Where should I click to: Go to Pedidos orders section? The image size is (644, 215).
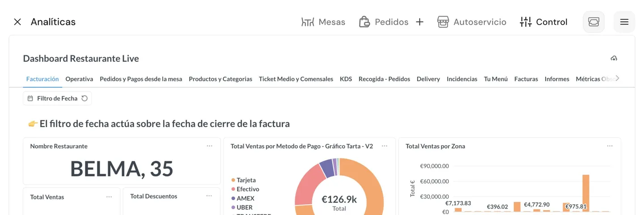coord(384,22)
